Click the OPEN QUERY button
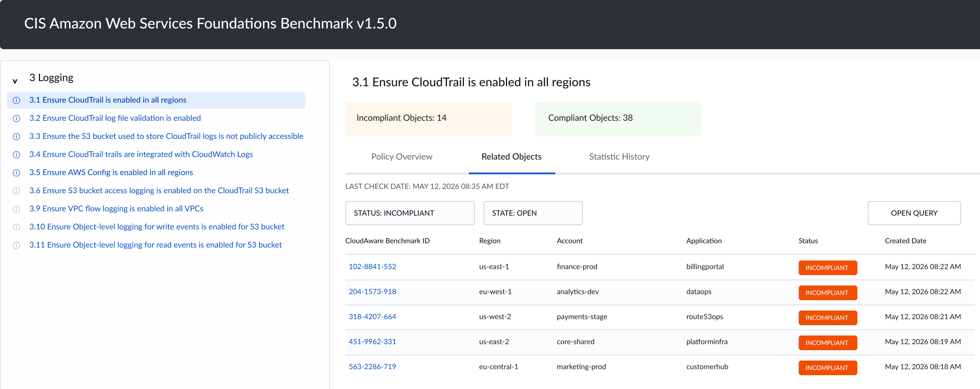 [x=914, y=213]
